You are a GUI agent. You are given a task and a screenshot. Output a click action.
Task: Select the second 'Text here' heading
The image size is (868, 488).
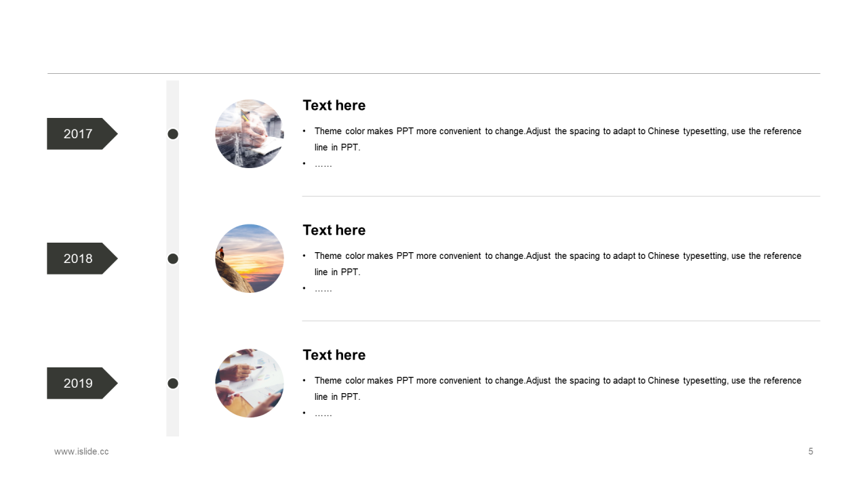334,230
